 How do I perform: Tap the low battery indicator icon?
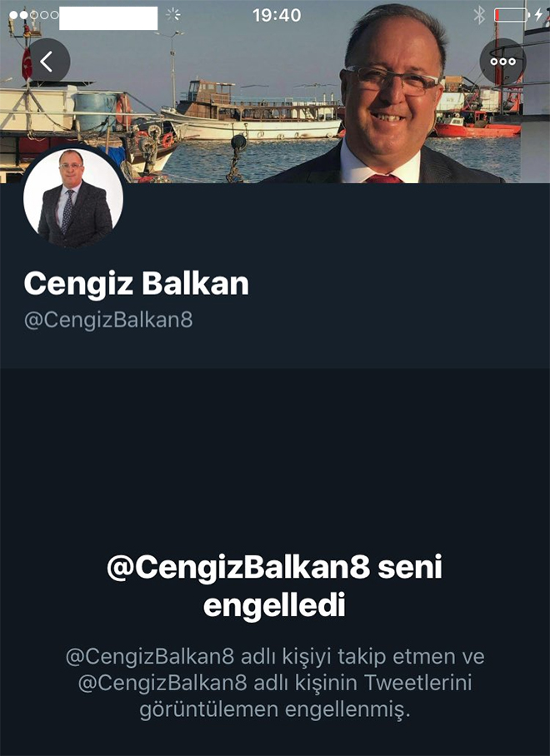tap(512, 16)
